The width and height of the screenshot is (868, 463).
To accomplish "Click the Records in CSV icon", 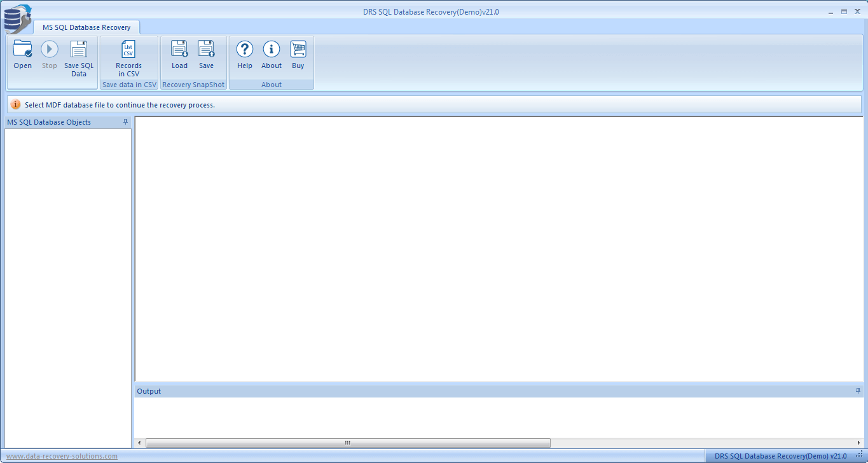I will tap(128, 56).
